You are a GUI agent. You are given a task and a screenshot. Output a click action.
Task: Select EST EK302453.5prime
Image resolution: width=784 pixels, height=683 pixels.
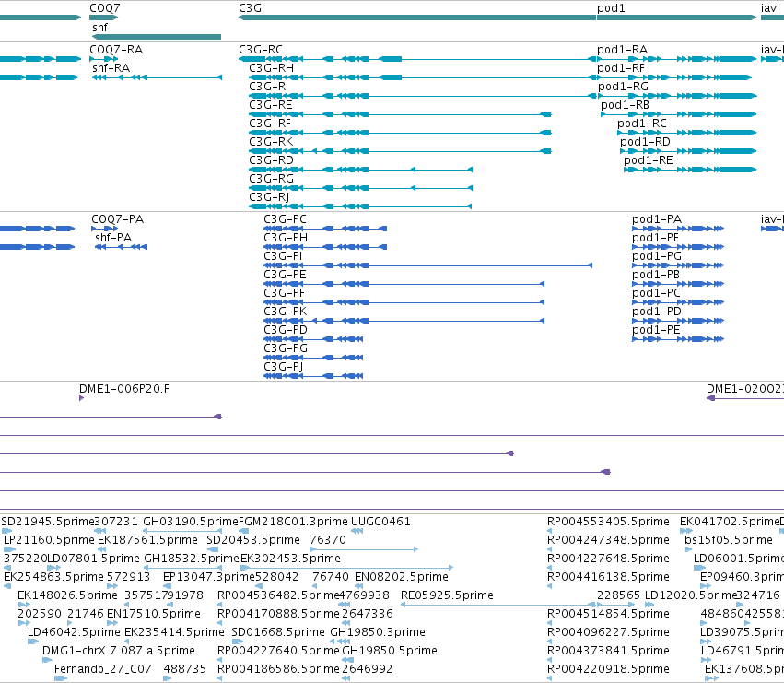click(x=290, y=559)
